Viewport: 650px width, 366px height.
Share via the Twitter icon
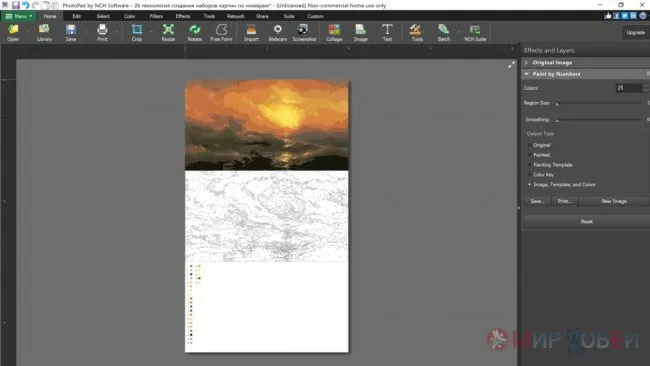pyautogui.click(x=625, y=16)
